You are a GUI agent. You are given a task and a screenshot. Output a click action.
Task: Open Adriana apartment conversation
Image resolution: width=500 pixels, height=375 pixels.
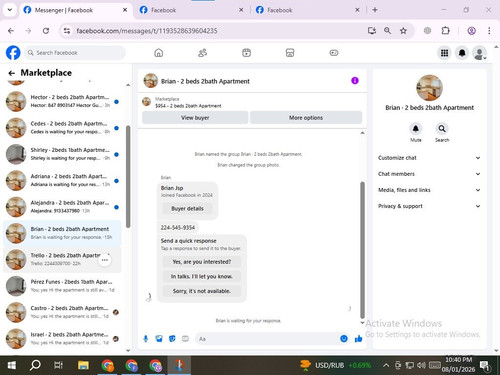[x=62, y=180]
